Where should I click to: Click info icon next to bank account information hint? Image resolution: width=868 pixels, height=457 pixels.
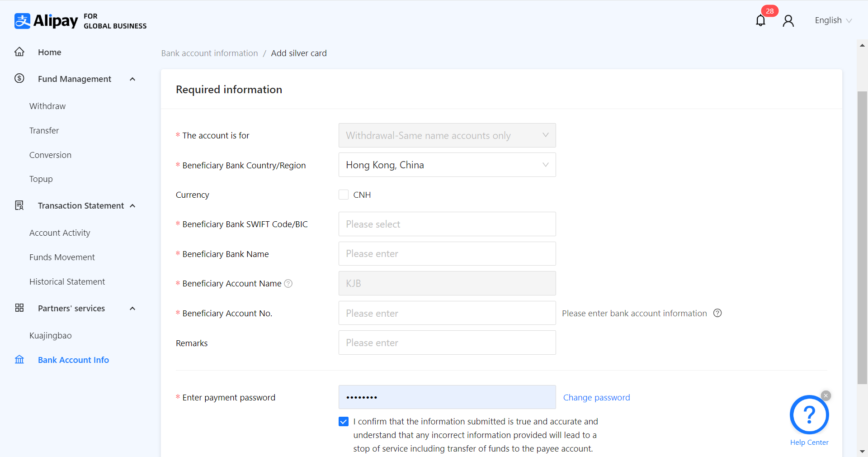[x=717, y=313]
